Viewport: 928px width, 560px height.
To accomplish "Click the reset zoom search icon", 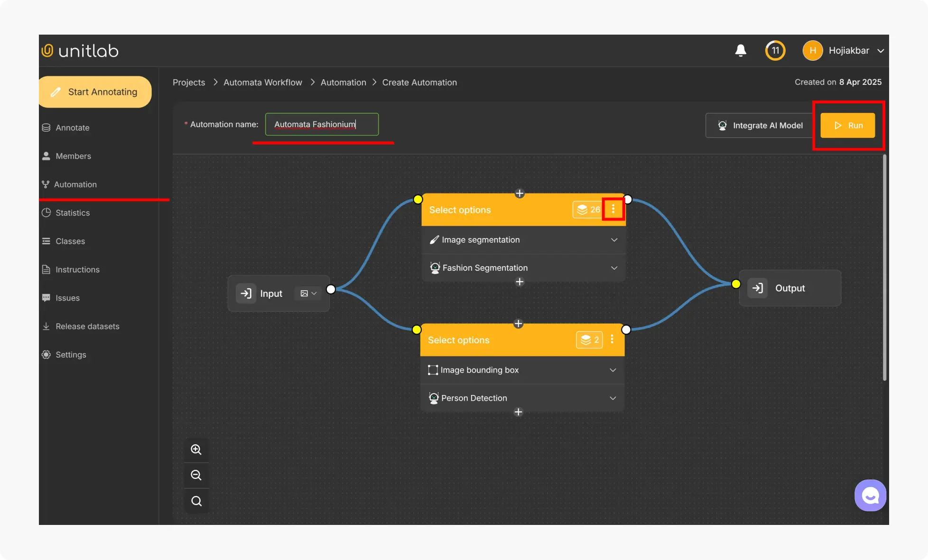I will (196, 501).
